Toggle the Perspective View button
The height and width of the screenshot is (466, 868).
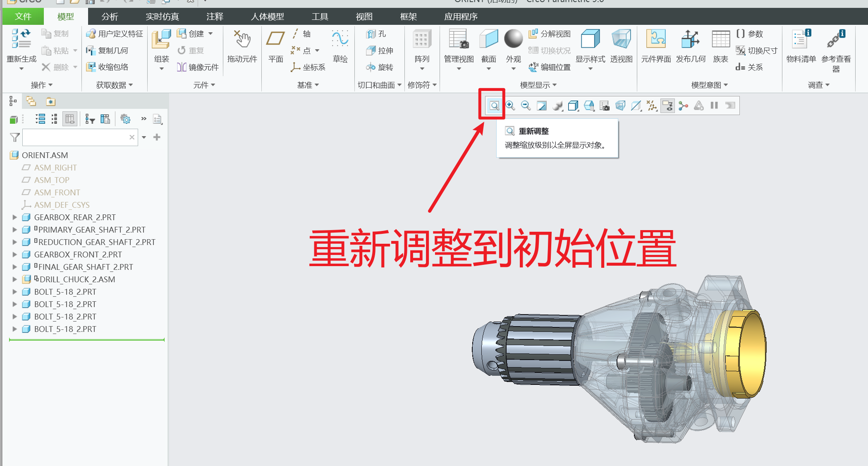point(621,39)
